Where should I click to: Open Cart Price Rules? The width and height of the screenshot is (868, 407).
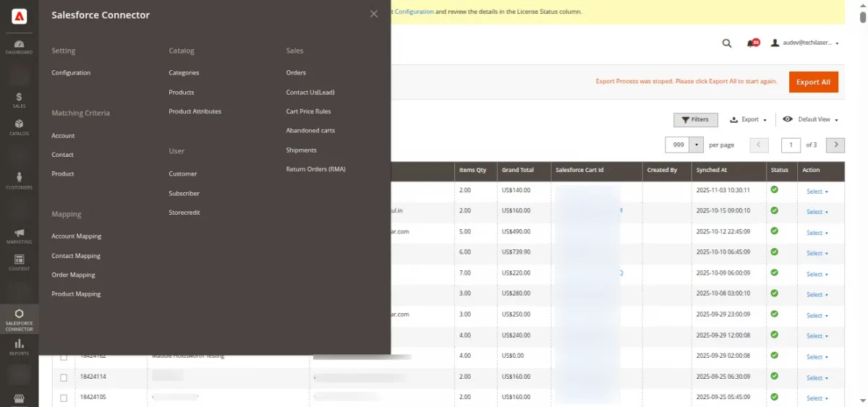(x=308, y=111)
